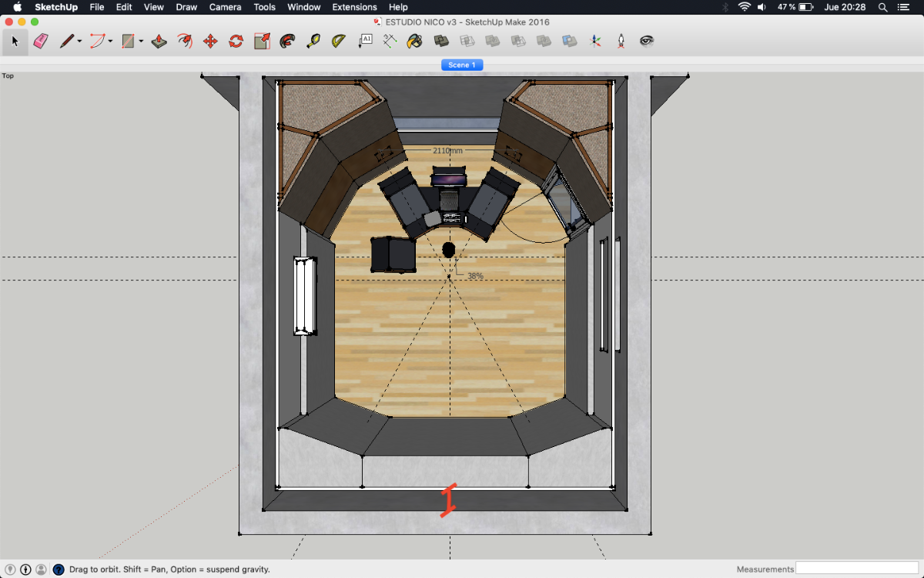This screenshot has height=578, width=924.
Task: Switch to the Scene 1 tab
Action: point(462,65)
